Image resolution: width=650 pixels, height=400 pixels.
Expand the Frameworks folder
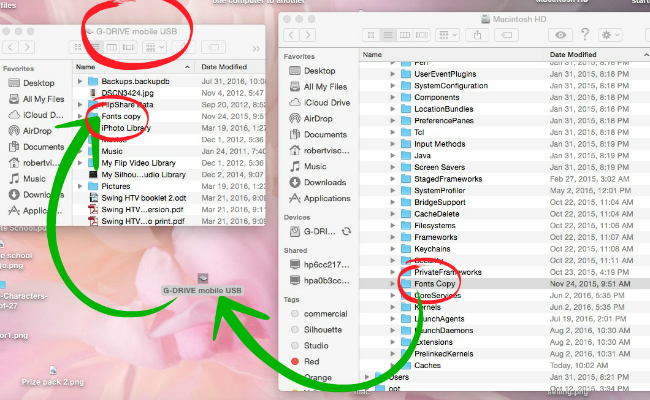[392, 237]
